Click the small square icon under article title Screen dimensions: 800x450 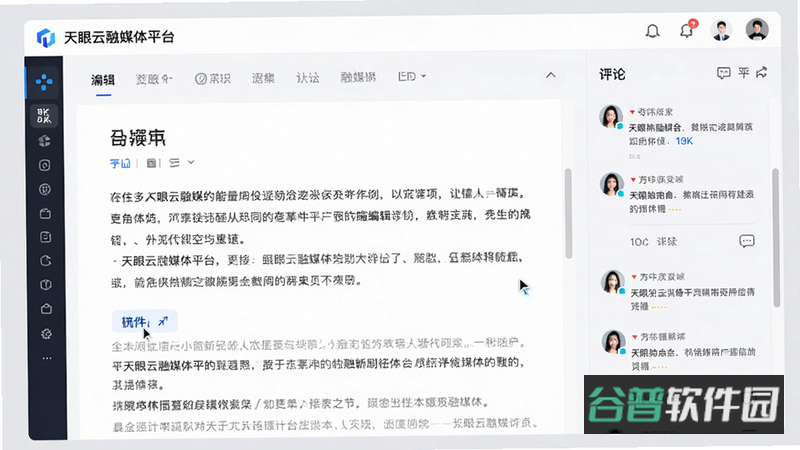click(151, 163)
